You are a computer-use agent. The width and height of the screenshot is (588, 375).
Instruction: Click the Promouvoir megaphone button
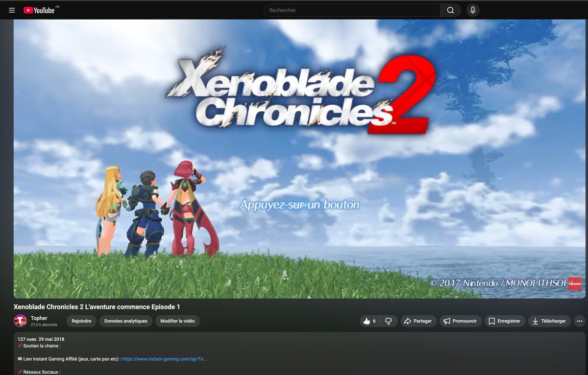[x=460, y=321]
